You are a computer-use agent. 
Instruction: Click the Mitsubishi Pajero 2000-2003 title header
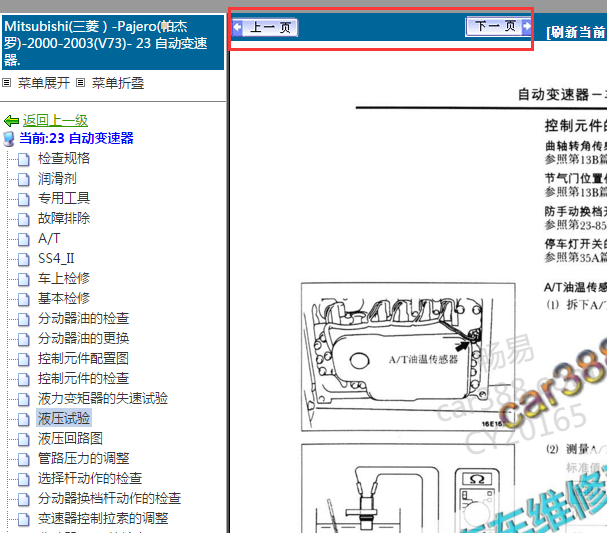tap(113, 43)
